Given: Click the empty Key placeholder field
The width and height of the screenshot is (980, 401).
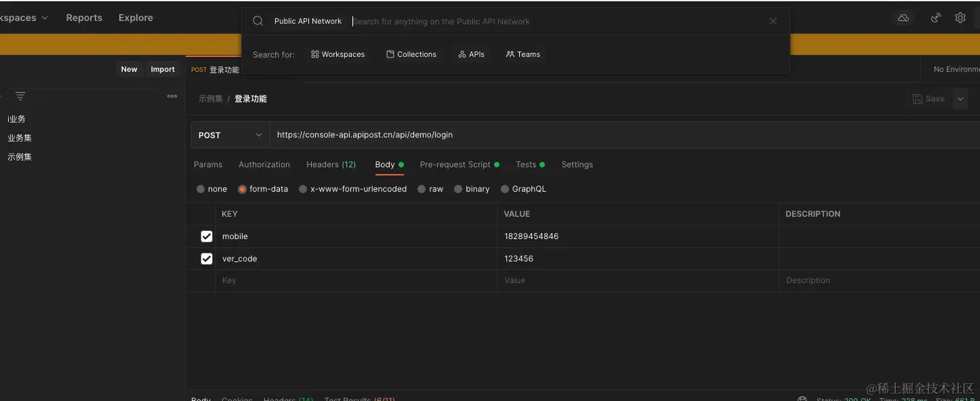Looking at the screenshot, I should tap(356, 280).
